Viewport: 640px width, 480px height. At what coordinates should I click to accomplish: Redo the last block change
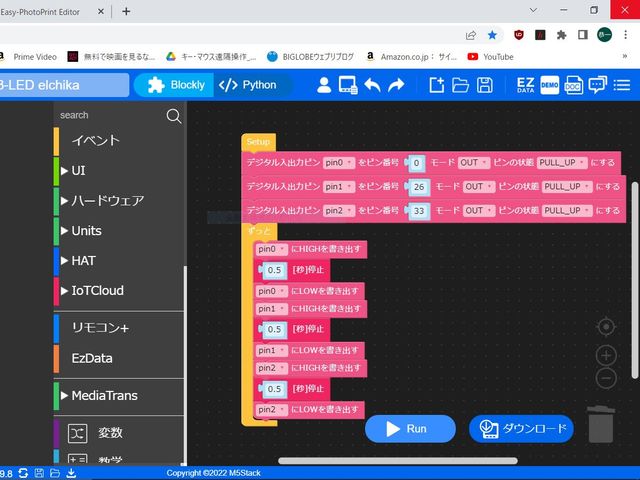(x=396, y=85)
